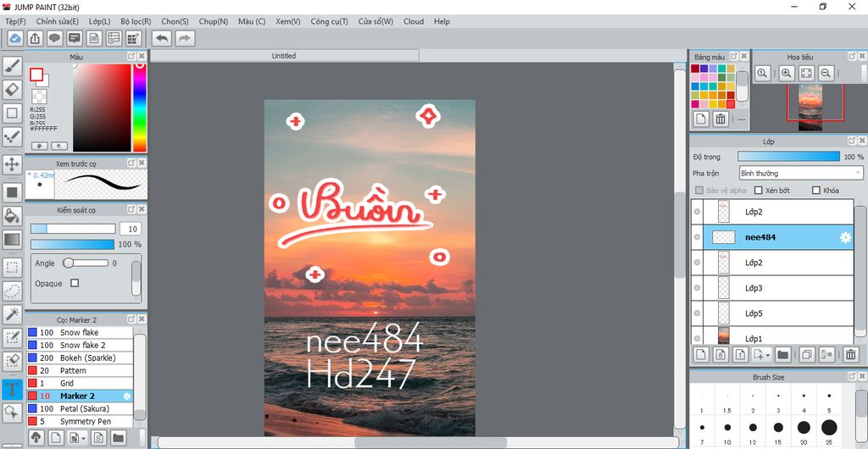The image size is (868, 449).
Task: Select the Bucket fill tool
Action: [x=12, y=216]
